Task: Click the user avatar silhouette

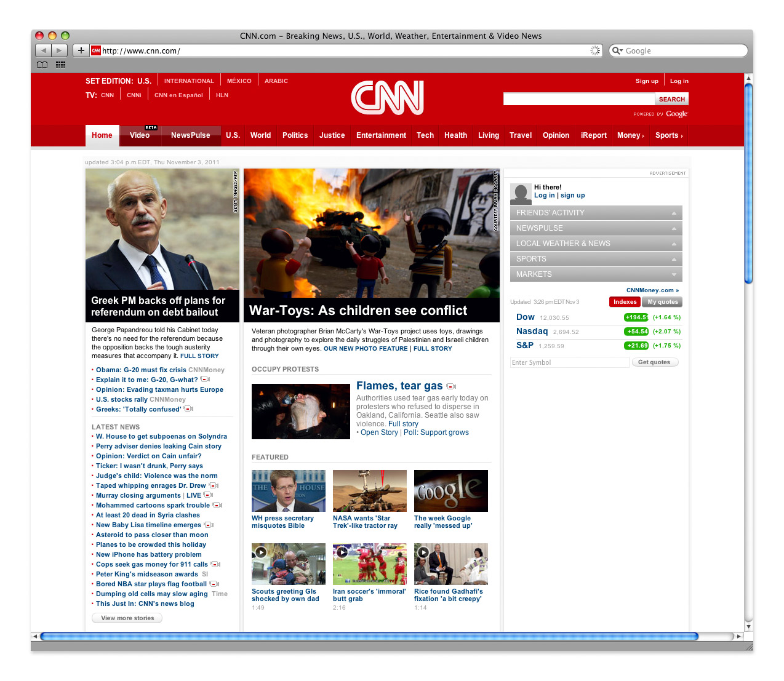Action: pos(521,194)
